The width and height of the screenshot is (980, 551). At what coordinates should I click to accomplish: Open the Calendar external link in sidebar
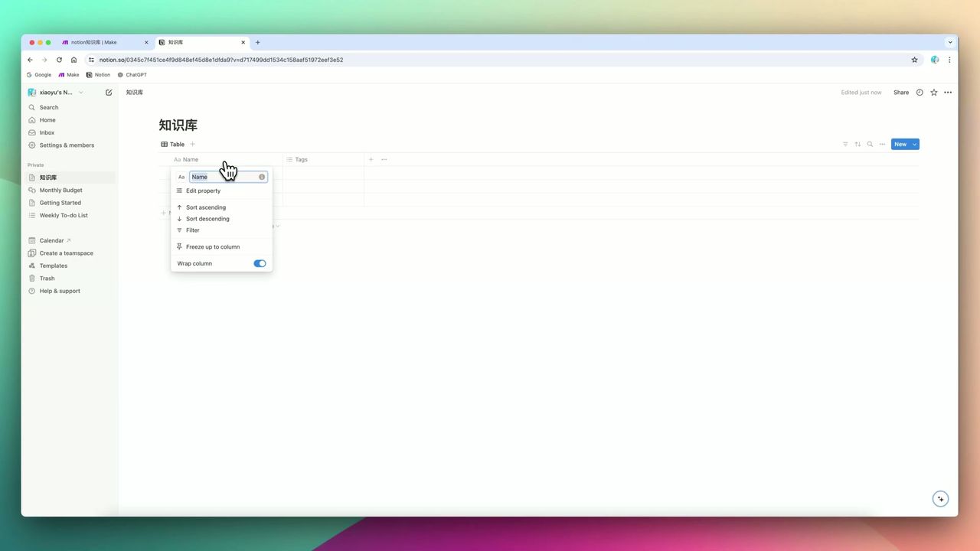coord(51,240)
